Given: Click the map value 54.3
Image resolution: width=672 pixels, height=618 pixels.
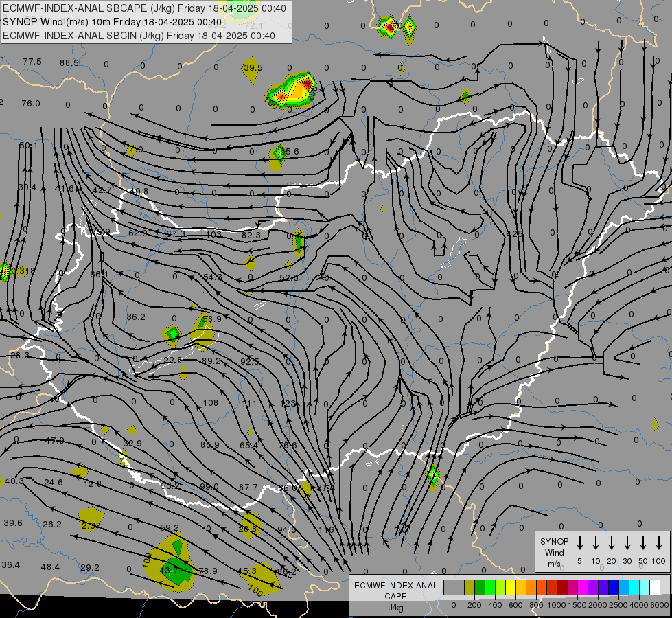Looking at the screenshot, I should tap(213, 277).
